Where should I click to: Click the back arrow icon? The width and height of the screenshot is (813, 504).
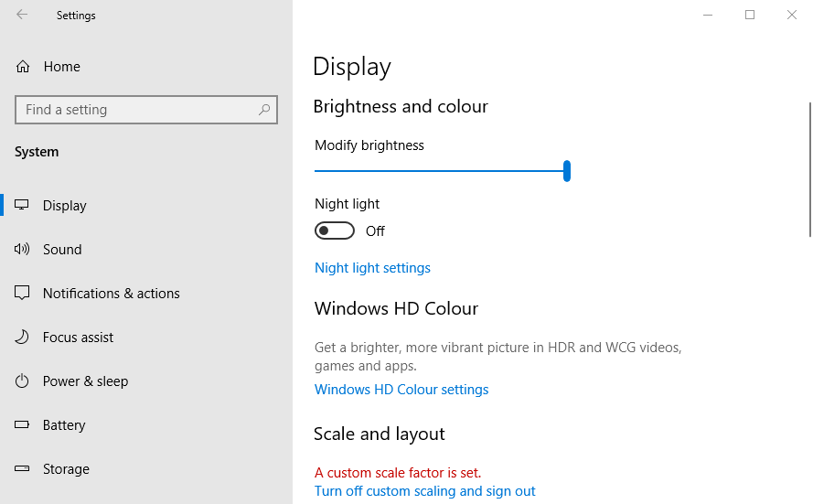click(22, 15)
